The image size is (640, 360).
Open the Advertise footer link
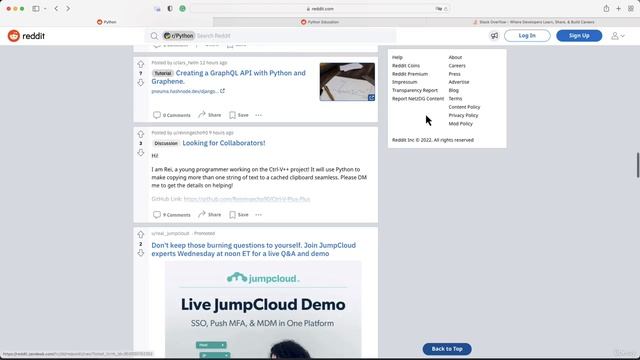pos(459,82)
